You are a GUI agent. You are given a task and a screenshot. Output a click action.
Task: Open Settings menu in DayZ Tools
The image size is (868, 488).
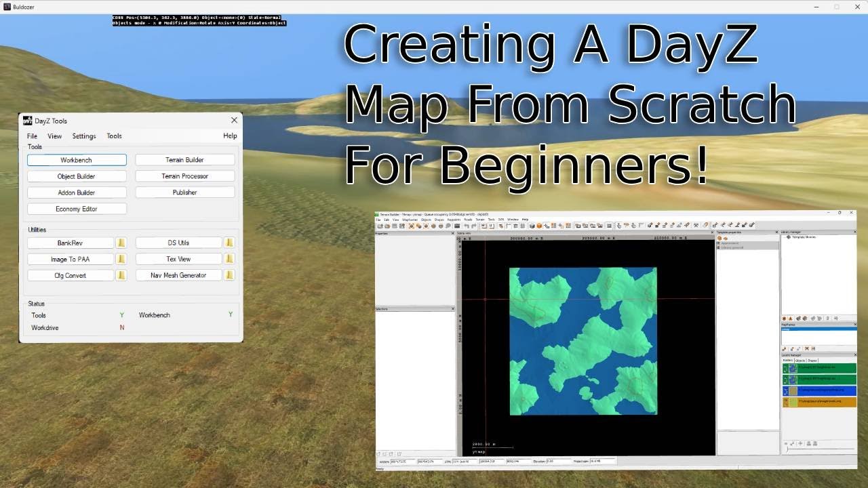84,136
